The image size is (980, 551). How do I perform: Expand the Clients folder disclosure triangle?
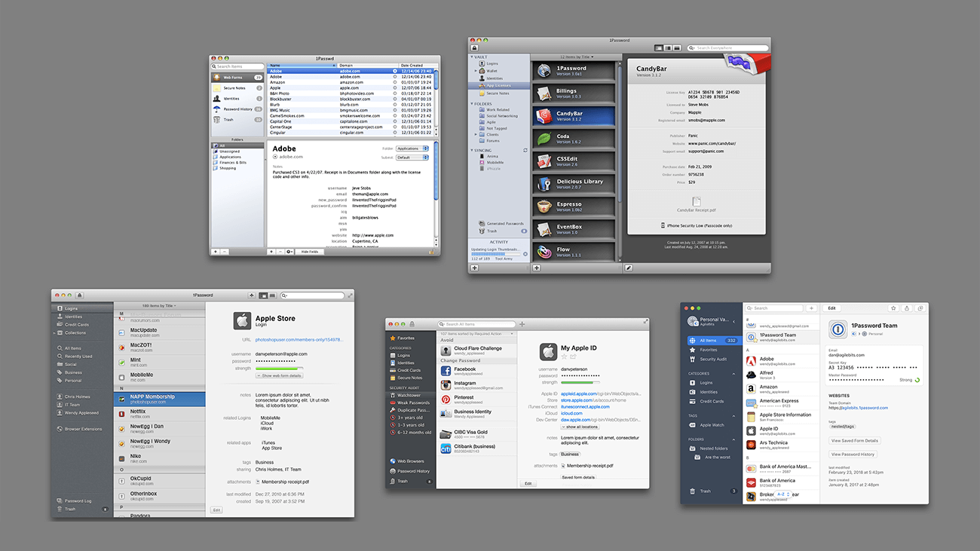point(476,134)
